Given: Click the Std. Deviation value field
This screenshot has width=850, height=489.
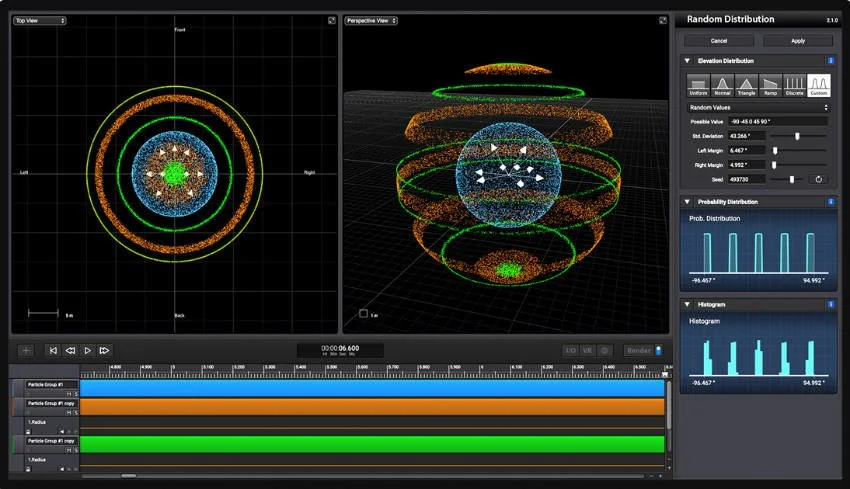Looking at the screenshot, I should coord(747,136).
